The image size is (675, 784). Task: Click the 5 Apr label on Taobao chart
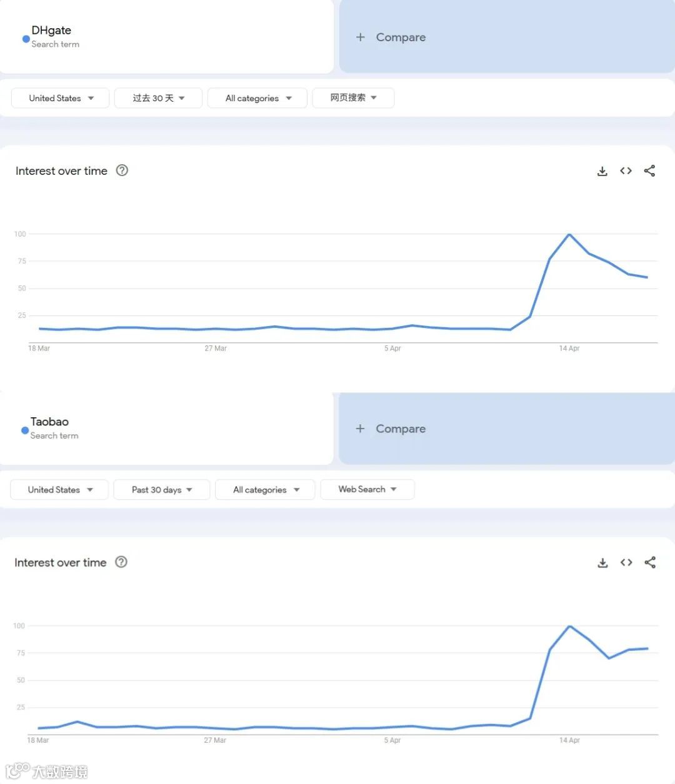(392, 740)
